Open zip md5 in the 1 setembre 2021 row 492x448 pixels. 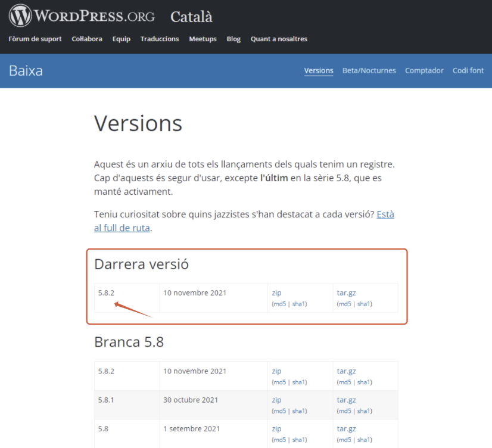click(279, 440)
